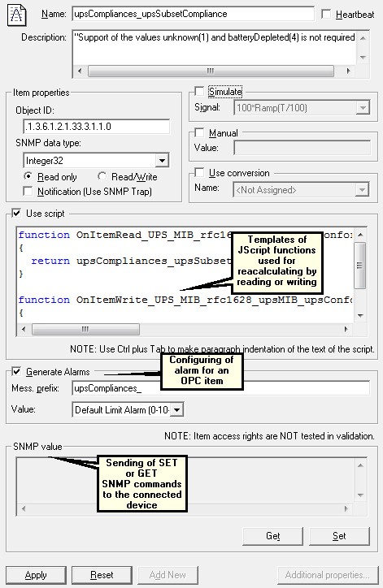Screen dimensions: 383x588
Task: Click the OnItemWrite function line in script
Action: coord(185,300)
